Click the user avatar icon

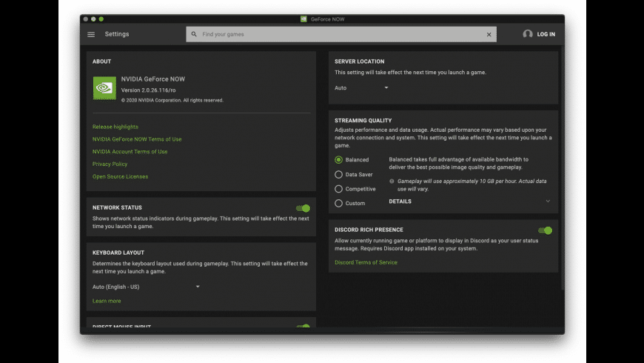coord(528,34)
